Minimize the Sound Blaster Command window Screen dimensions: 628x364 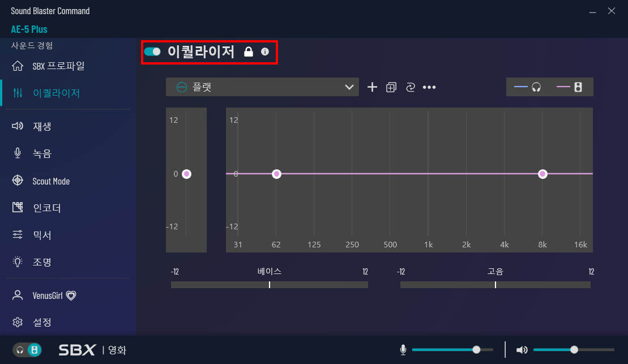(x=592, y=11)
